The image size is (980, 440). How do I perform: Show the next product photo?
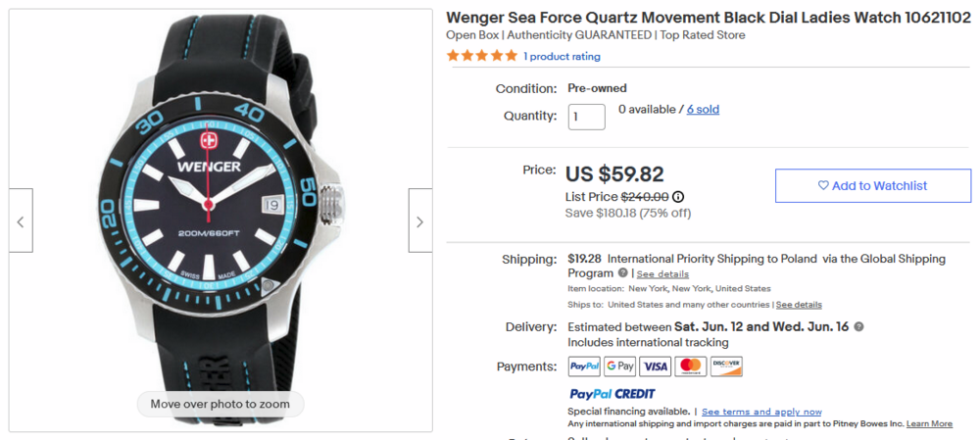tap(419, 220)
